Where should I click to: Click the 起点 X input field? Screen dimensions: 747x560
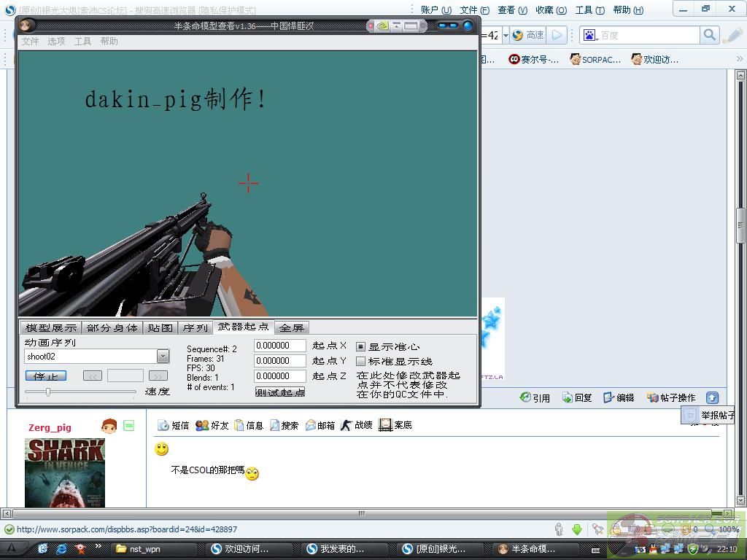coord(280,346)
